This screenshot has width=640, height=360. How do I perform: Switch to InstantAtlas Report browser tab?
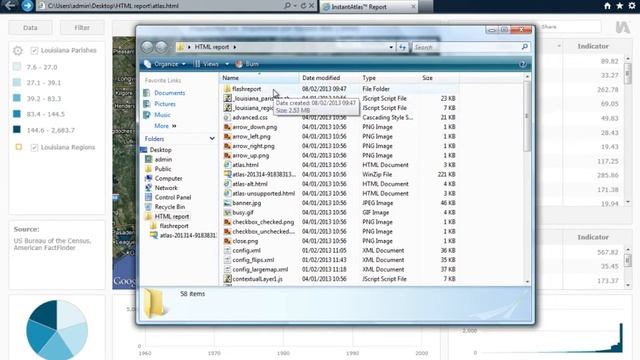click(x=369, y=7)
